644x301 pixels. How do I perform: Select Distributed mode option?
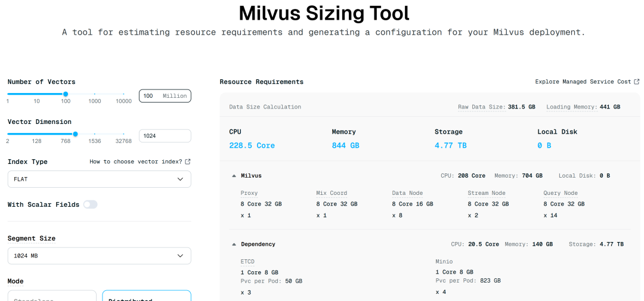[147, 296]
